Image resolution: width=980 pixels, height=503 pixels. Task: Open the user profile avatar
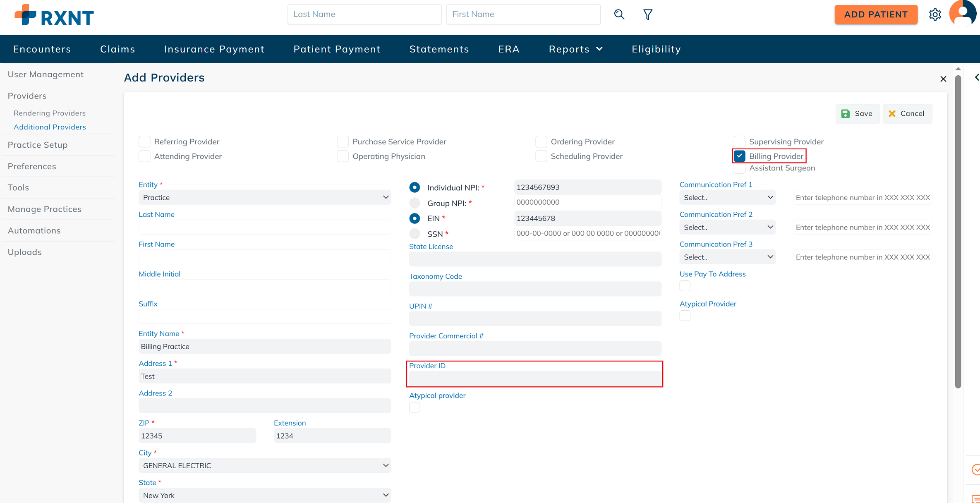[963, 14]
